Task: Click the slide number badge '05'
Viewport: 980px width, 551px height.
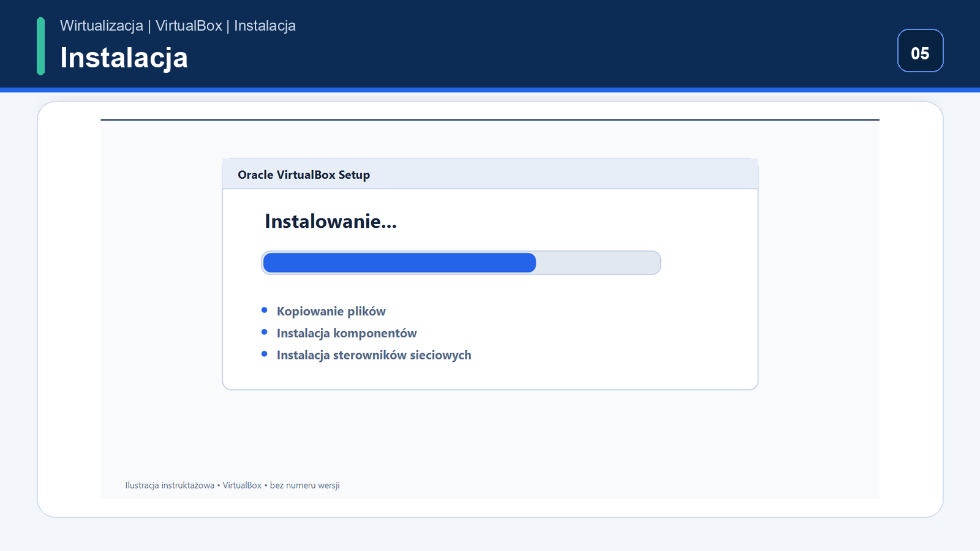Action: click(920, 51)
